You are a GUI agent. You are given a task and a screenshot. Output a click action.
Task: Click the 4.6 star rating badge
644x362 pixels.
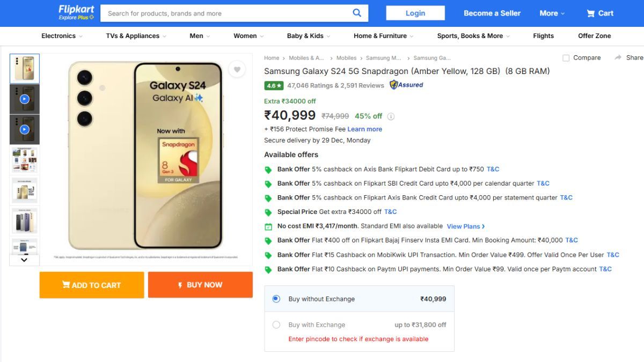[274, 85]
